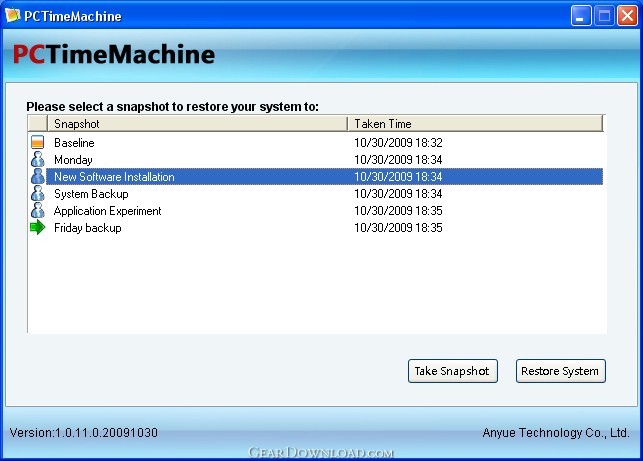Click the icon beside New Software Installation
The image size is (643, 461).
[x=37, y=176]
